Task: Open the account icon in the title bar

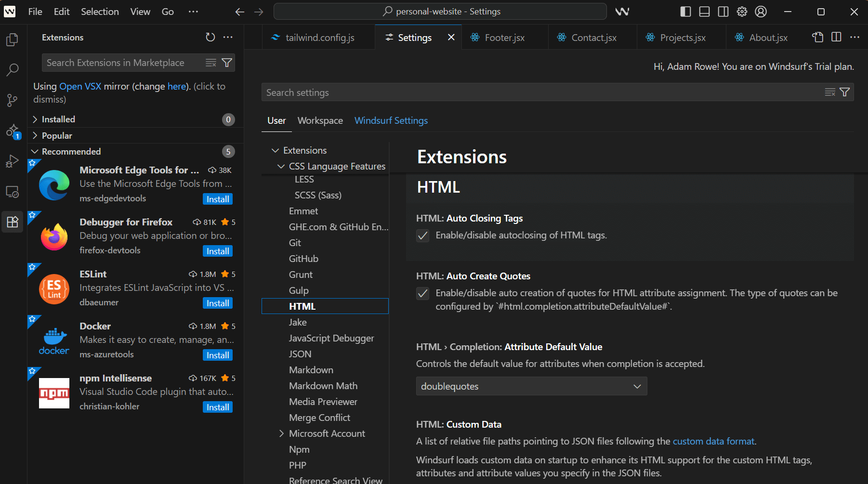Action: pyautogui.click(x=761, y=11)
